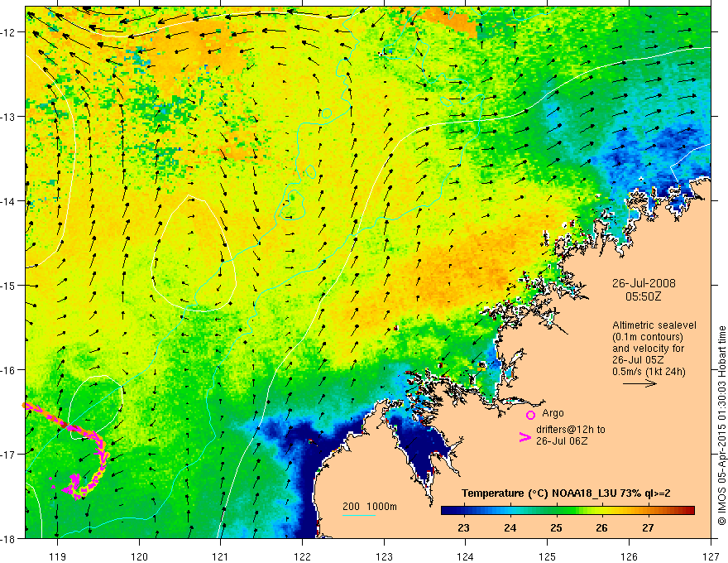Viewport: 728px width, 563px height.
Task: Click the vertical IMOS copyright timestamp text
Action: [x=722, y=426]
